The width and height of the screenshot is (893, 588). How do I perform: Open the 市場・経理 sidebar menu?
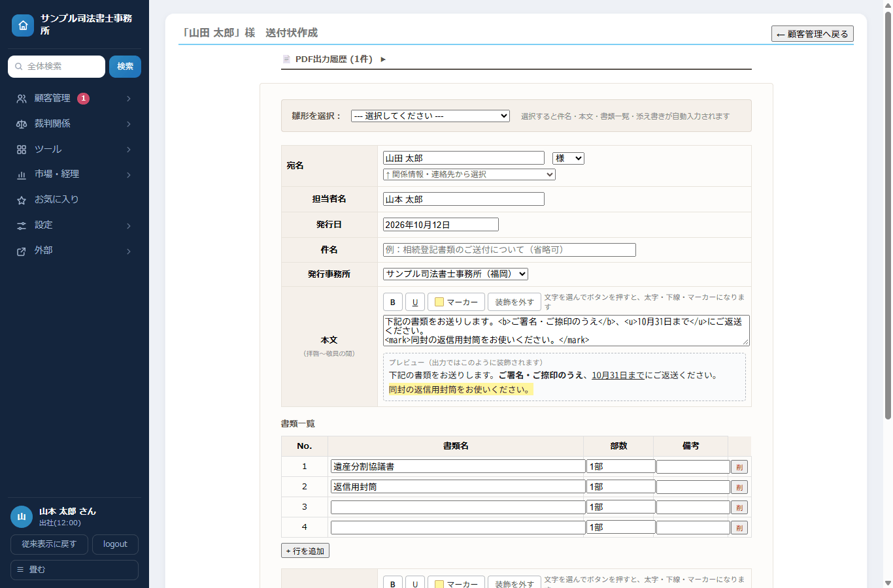tap(75, 174)
